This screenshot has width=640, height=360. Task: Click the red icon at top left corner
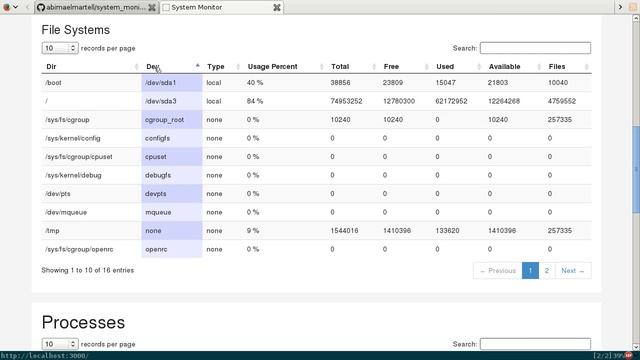[x=7, y=7]
